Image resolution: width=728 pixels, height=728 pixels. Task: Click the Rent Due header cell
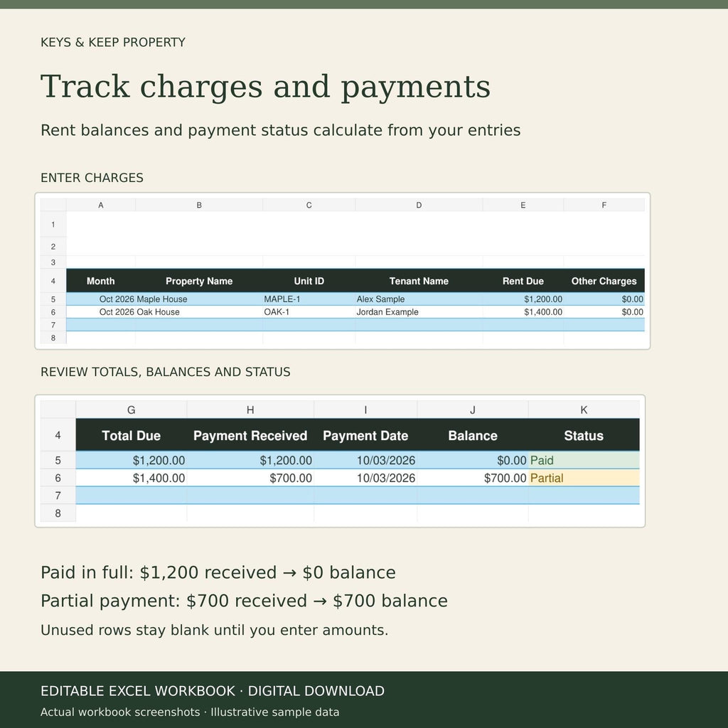coord(523,281)
